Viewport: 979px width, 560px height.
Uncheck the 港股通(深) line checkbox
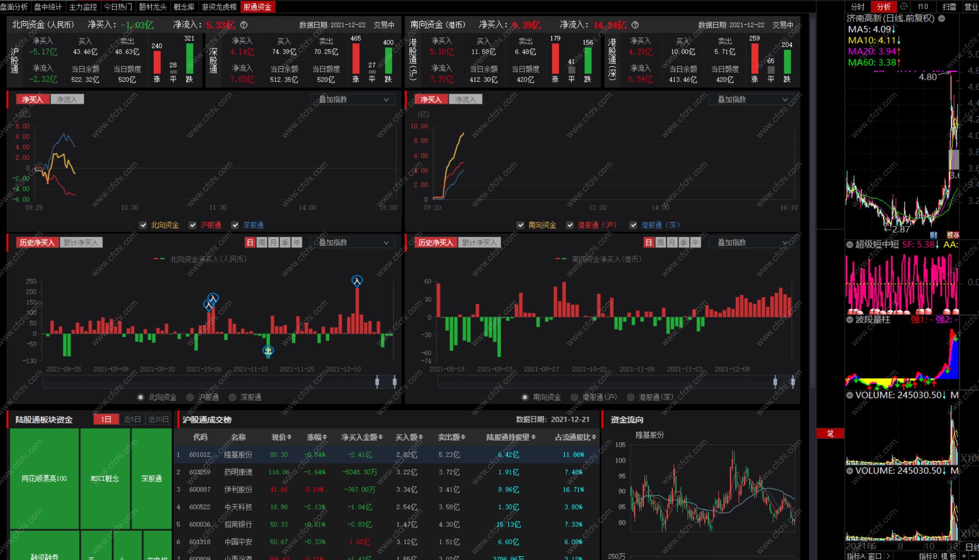[633, 225]
